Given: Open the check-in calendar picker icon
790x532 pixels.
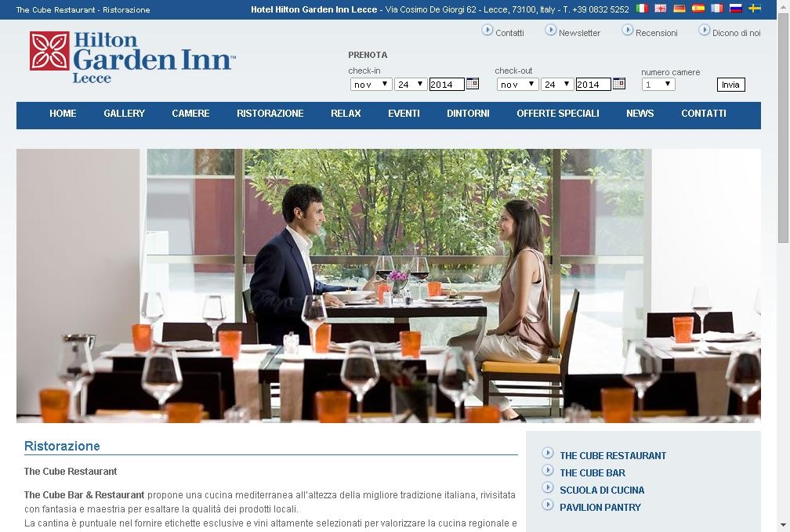Looking at the screenshot, I should click(472, 84).
